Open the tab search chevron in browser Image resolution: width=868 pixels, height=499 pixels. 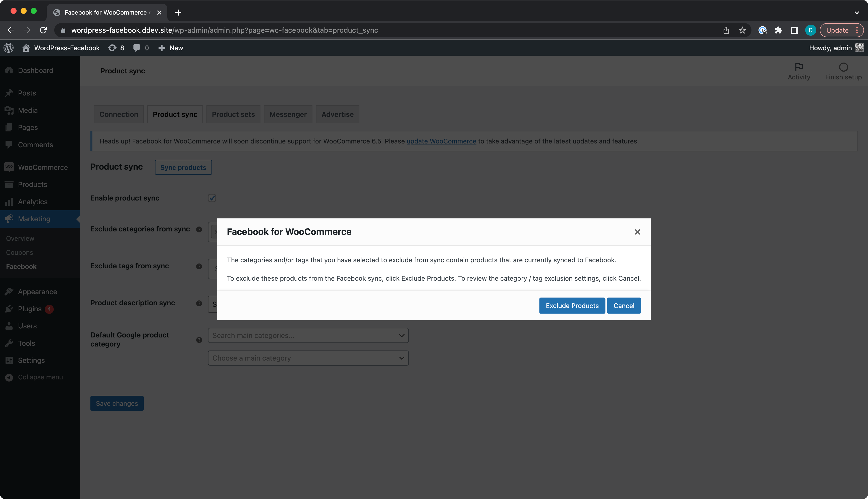click(x=857, y=13)
